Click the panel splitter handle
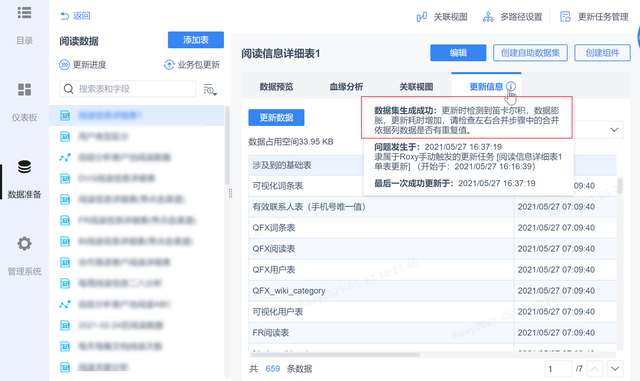This screenshot has width=640, height=381. (x=231, y=193)
